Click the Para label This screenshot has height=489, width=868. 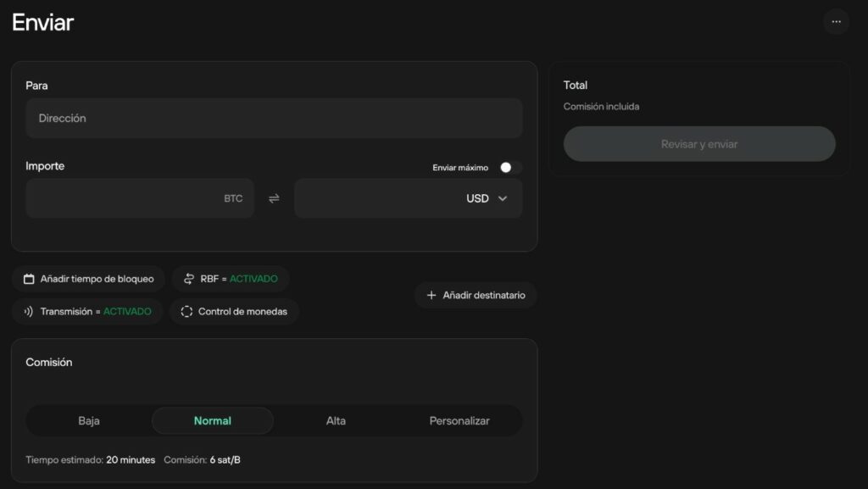tap(36, 86)
